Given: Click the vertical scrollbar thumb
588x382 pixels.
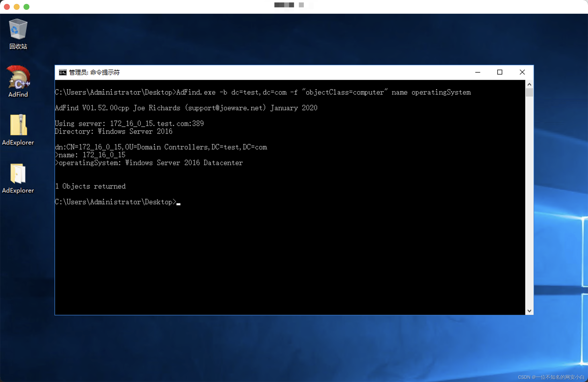Looking at the screenshot, I should coord(529,93).
